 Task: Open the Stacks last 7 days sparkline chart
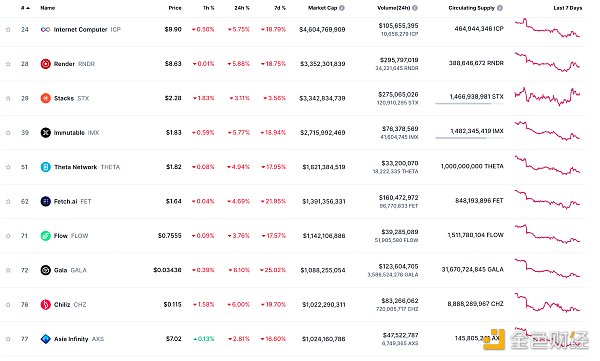pos(547,96)
